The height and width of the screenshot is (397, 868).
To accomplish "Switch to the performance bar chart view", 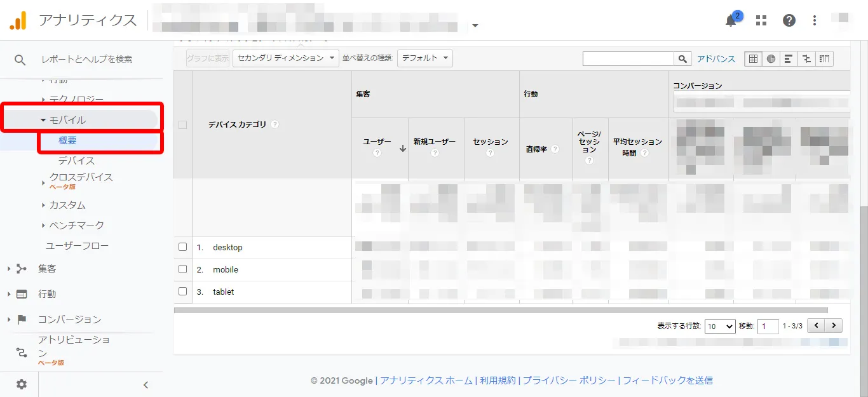I will [x=788, y=58].
